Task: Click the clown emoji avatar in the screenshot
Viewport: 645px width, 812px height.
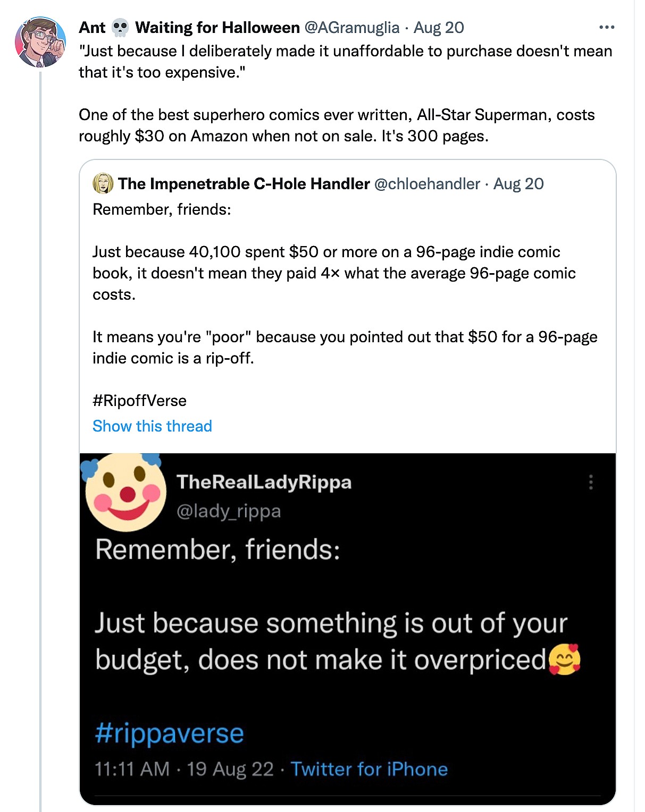Action: pyautogui.click(x=125, y=493)
